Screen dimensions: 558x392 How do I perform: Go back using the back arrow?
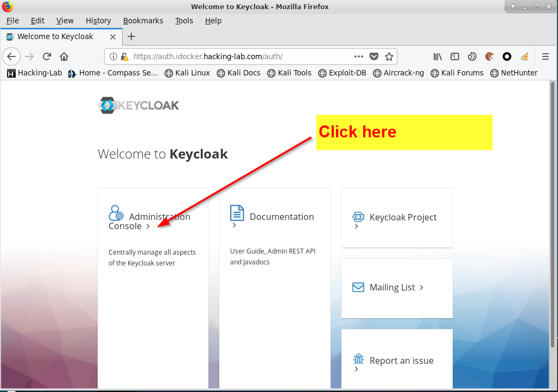[x=11, y=56]
